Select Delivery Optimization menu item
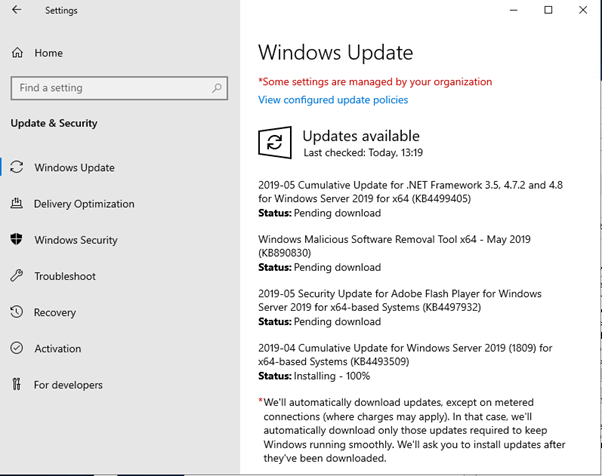The width and height of the screenshot is (602, 476). (x=84, y=204)
